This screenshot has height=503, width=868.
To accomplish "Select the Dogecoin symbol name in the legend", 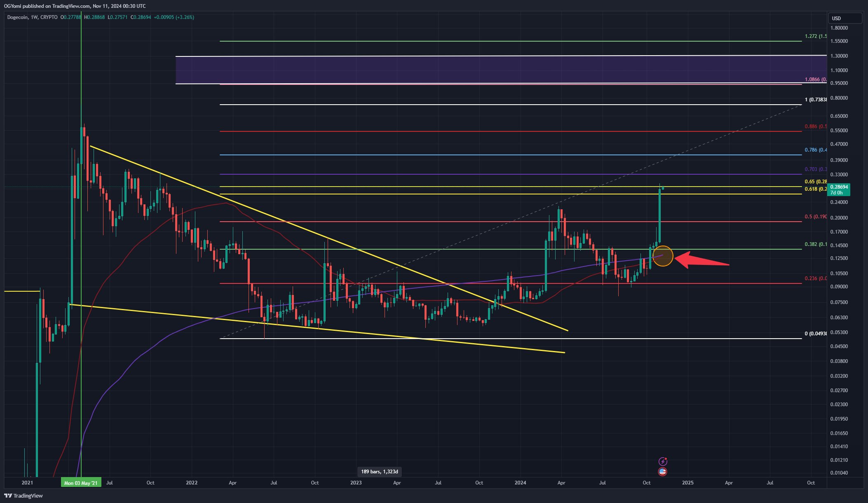I will [19, 18].
